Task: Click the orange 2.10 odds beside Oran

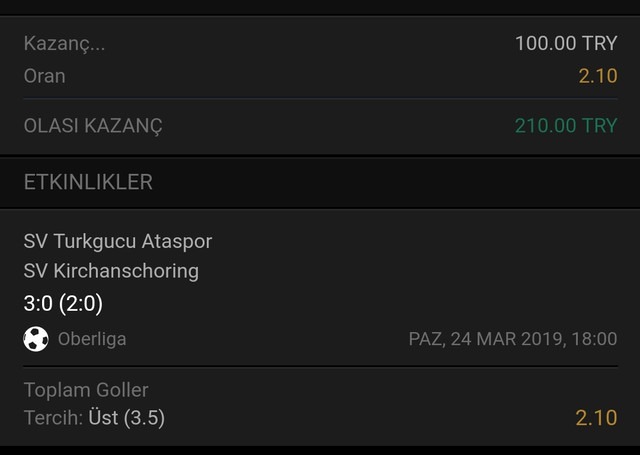Action: (598, 76)
